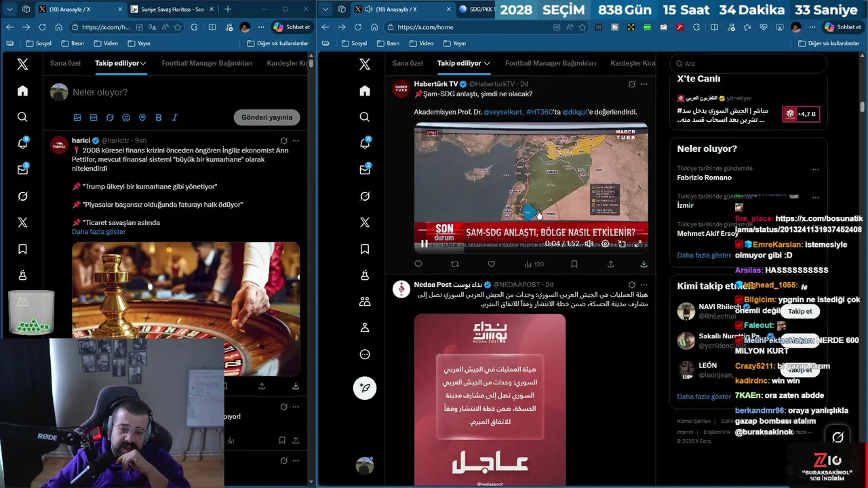Viewport: 868px width, 488px height.
Task: Toggle picture-in-picture for Habertürk video
Action: click(622, 244)
